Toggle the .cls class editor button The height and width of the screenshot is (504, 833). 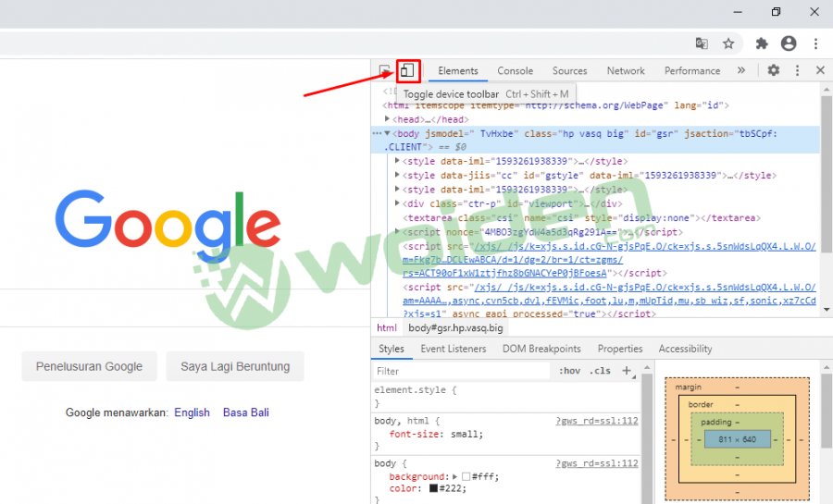(x=600, y=371)
